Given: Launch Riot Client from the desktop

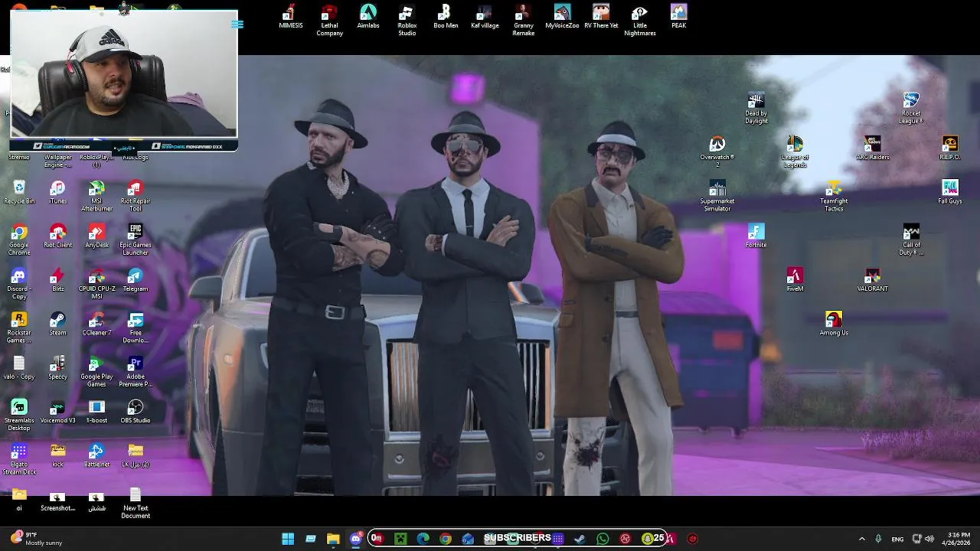Looking at the screenshot, I should [57, 236].
